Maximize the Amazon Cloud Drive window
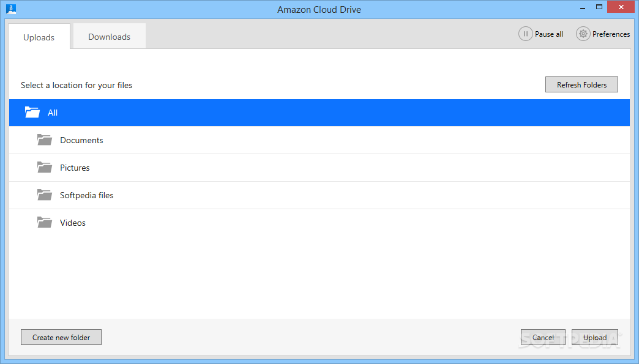The image size is (639, 364). click(599, 7)
